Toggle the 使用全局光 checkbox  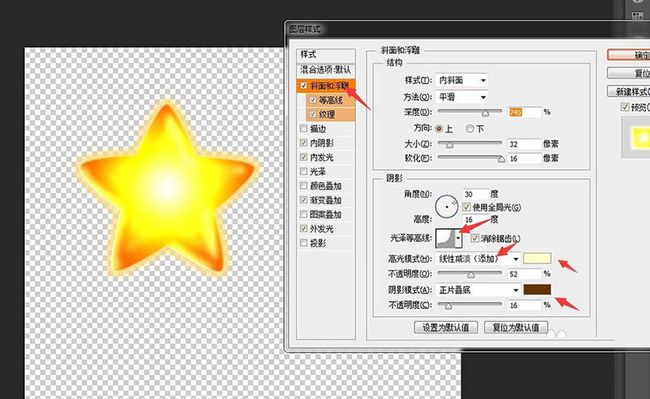point(467,207)
